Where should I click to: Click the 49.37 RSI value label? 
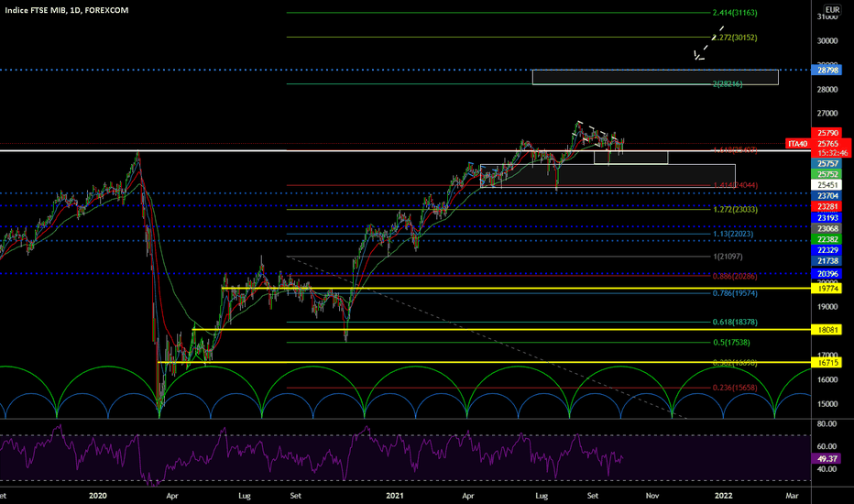827,459
